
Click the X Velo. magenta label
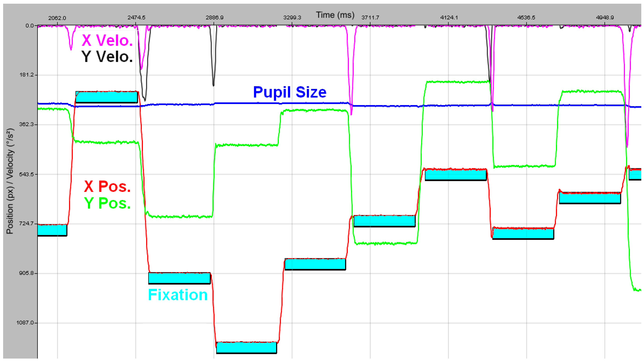tap(107, 40)
